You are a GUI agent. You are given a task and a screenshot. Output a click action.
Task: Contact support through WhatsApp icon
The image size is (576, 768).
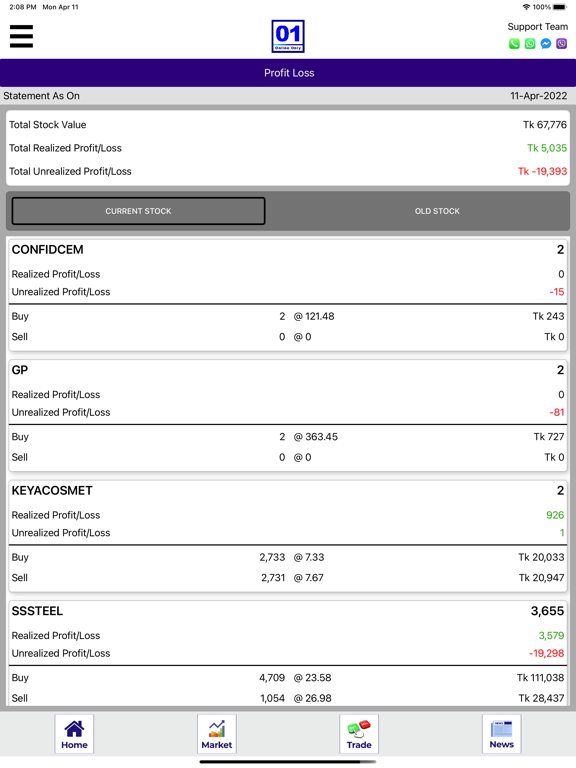pyautogui.click(x=530, y=44)
